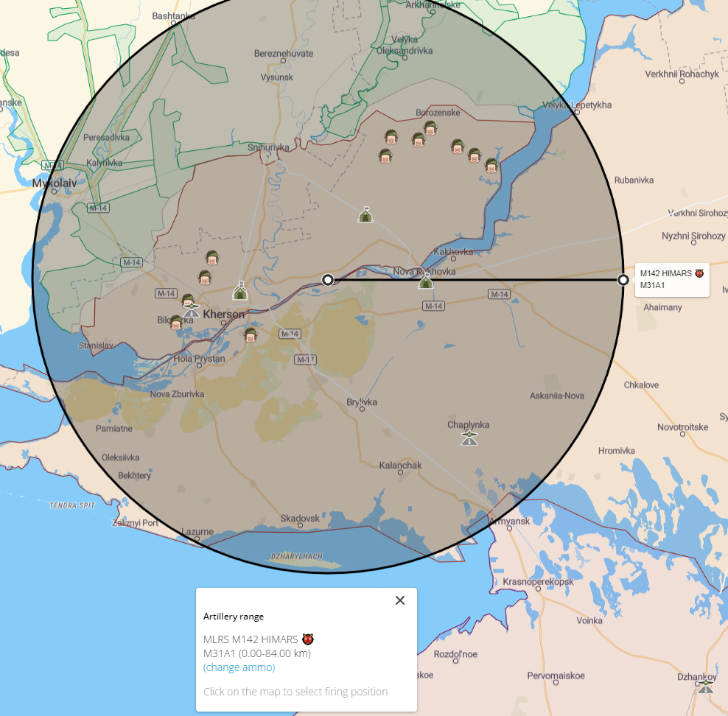The image size is (728, 716).
Task: Click the tent marker southeast of Snihurivka
Action: point(365,214)
